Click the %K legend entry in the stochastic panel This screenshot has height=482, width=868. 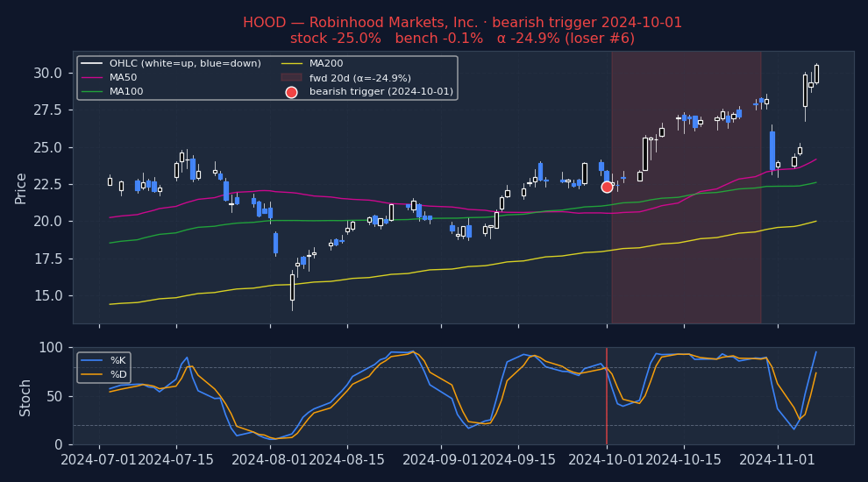tap(103, 360)
